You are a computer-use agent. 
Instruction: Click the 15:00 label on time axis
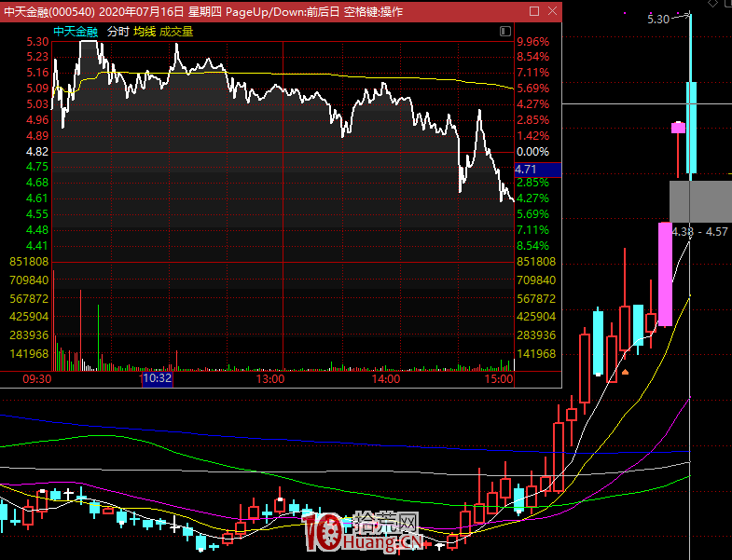click(500, 379)
